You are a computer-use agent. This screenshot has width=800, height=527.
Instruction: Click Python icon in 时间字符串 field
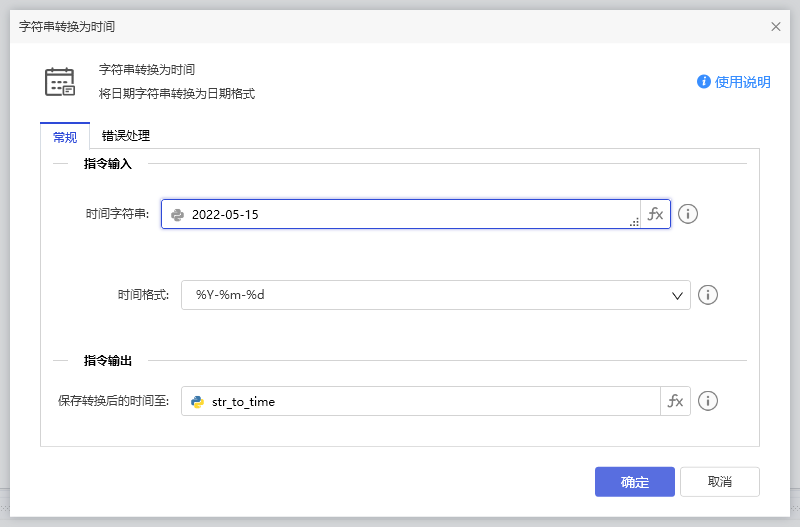[x=177, y=214]
